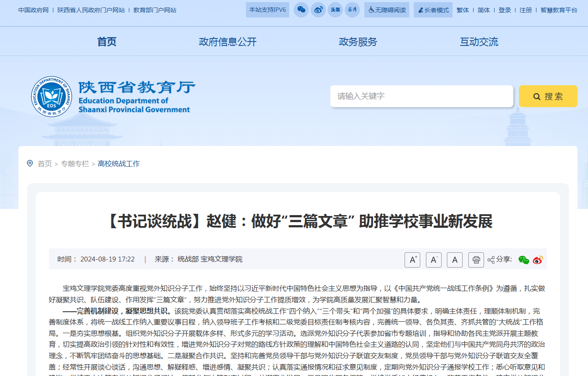
Task: Reset font size with plain A button
Action: (454, 260)
